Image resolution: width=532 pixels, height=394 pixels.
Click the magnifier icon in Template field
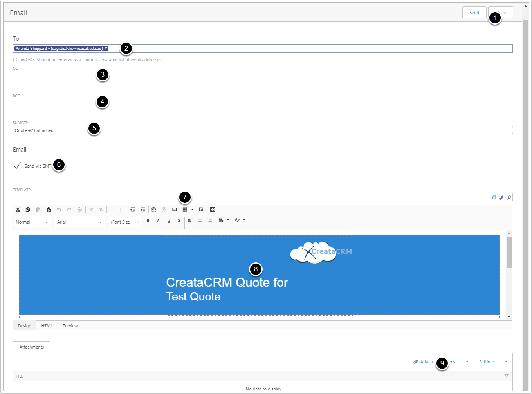[x=509, y=197]
